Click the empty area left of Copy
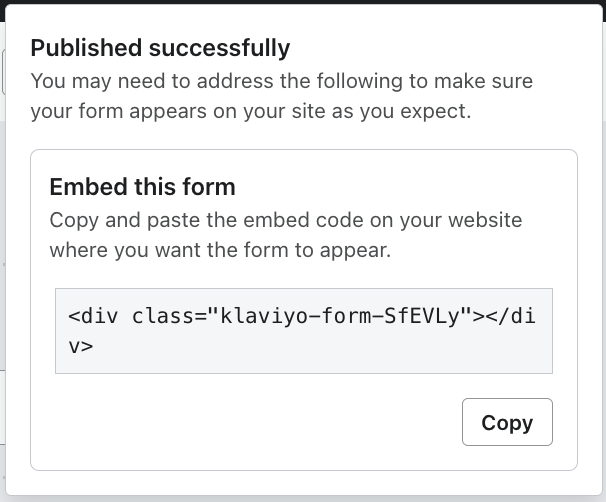Image resolution: width=606 pixels, height=502 pixels. pyautogui.click(x=250, y=422)
